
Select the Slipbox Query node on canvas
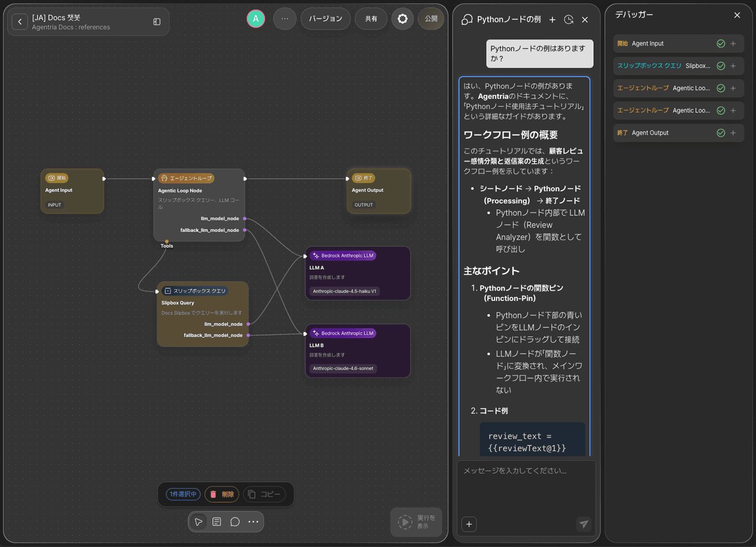[x=203, y=314]
